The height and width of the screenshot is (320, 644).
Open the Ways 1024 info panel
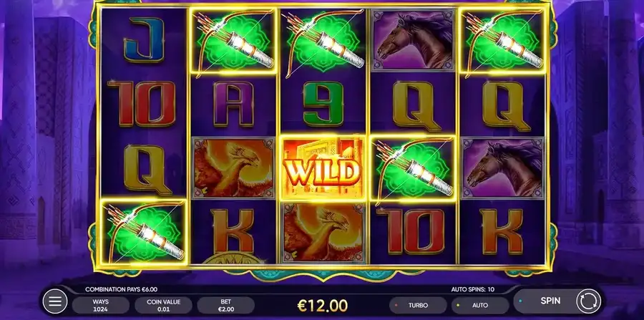tap(101, 305)
